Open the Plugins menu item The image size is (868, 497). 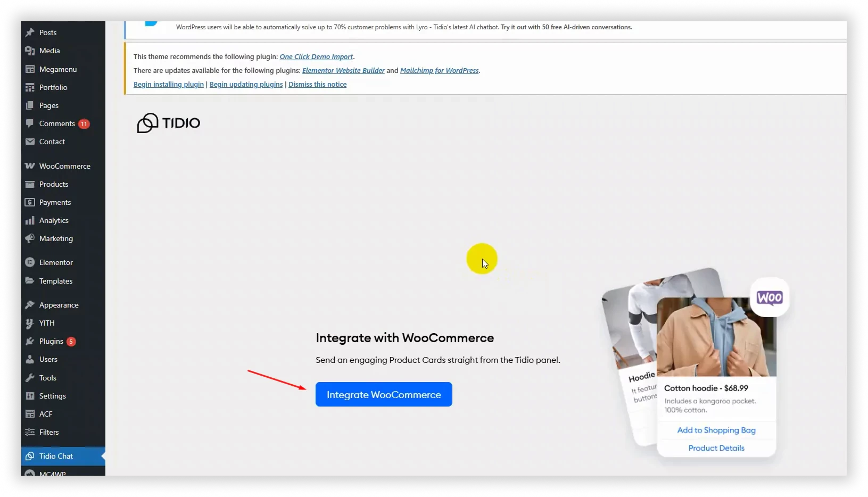click(51, 341)
